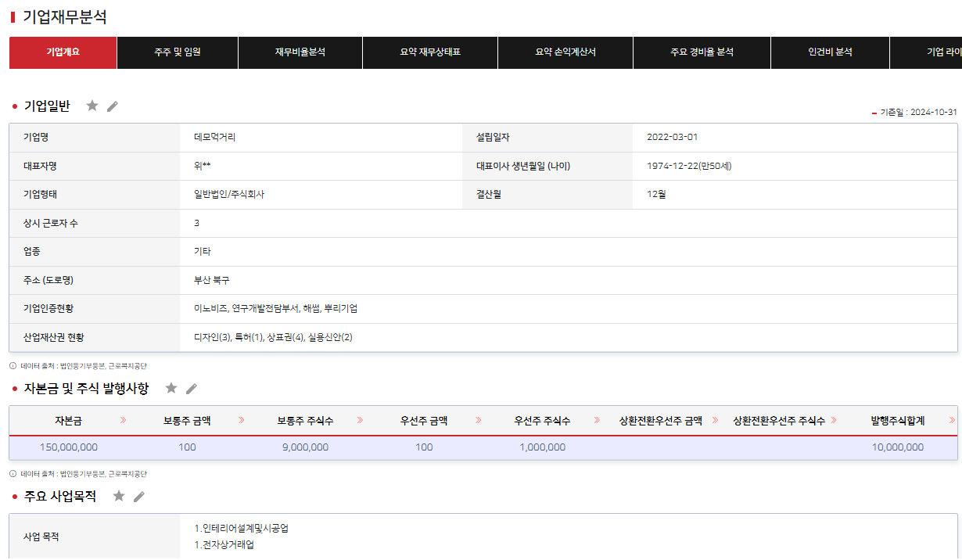
Task: Click the pencil edit icon beside 기업일반
Action: tap(113, 106)
